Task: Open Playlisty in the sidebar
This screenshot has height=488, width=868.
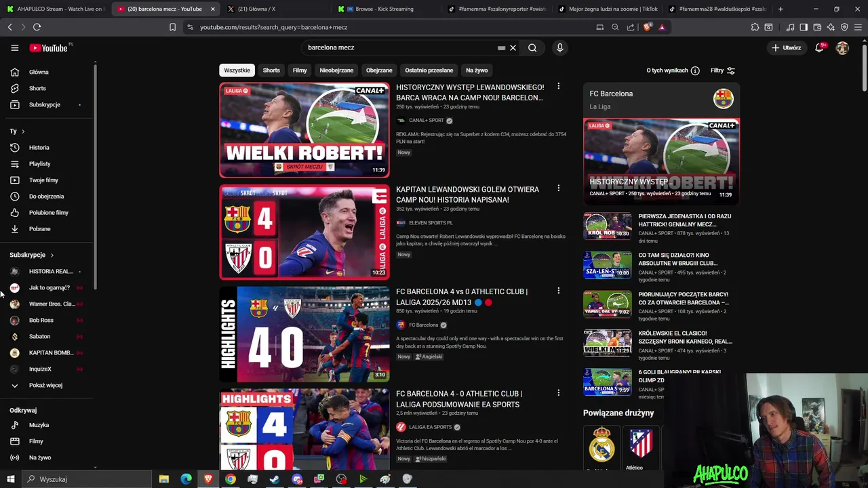Action: pyautogui.click(x=47, y=163)
